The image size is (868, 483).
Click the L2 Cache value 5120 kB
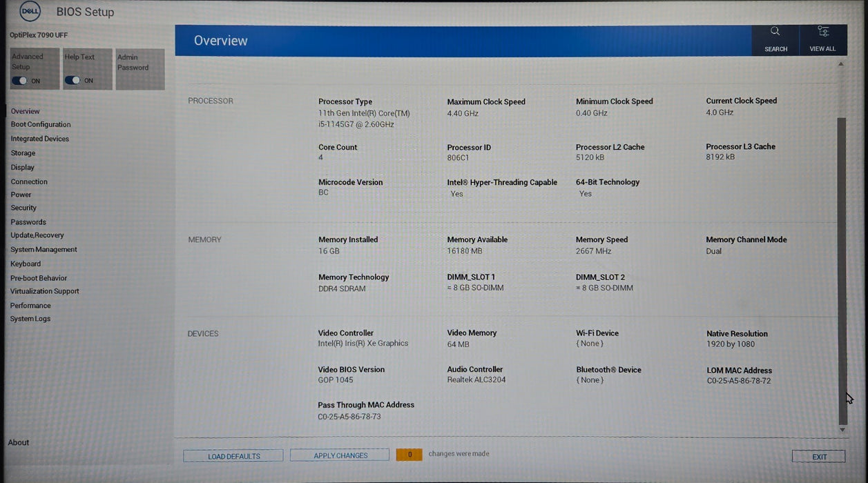(x=590, y=158)
